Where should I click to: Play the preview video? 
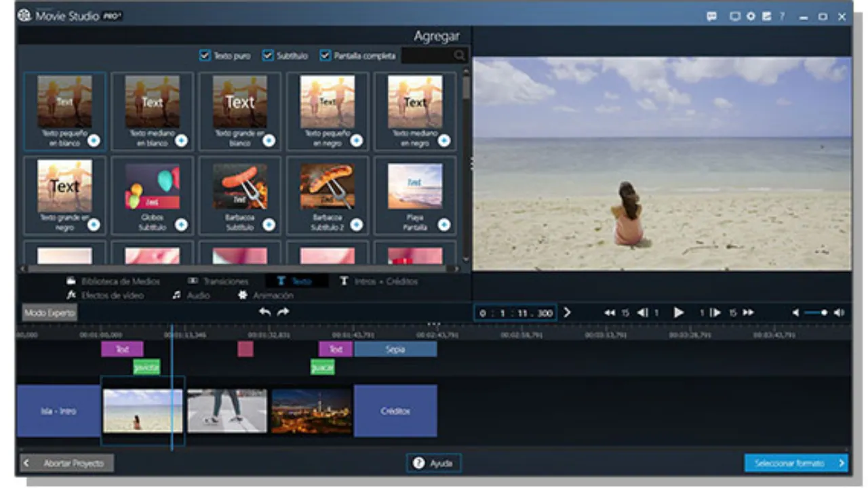(678, 312)
